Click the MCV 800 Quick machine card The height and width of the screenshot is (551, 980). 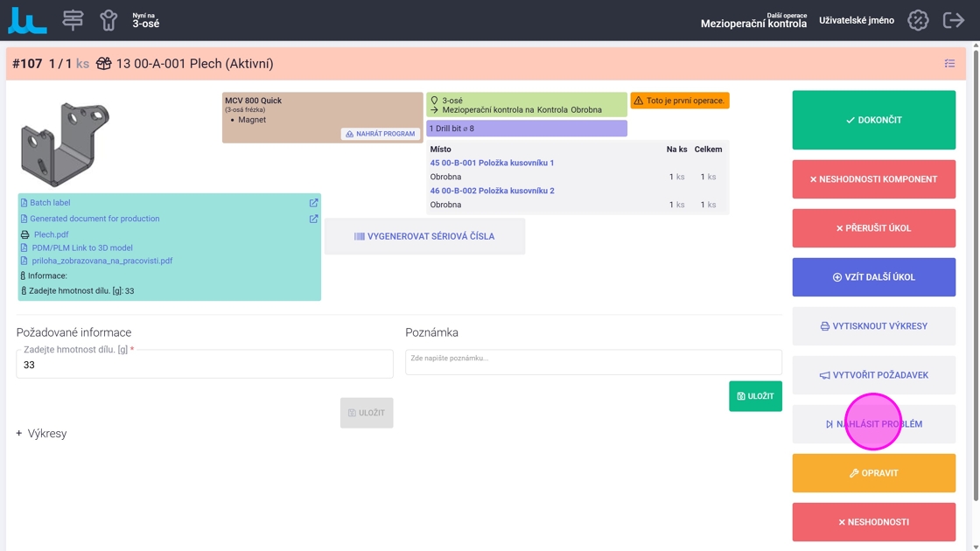[323, 117]
